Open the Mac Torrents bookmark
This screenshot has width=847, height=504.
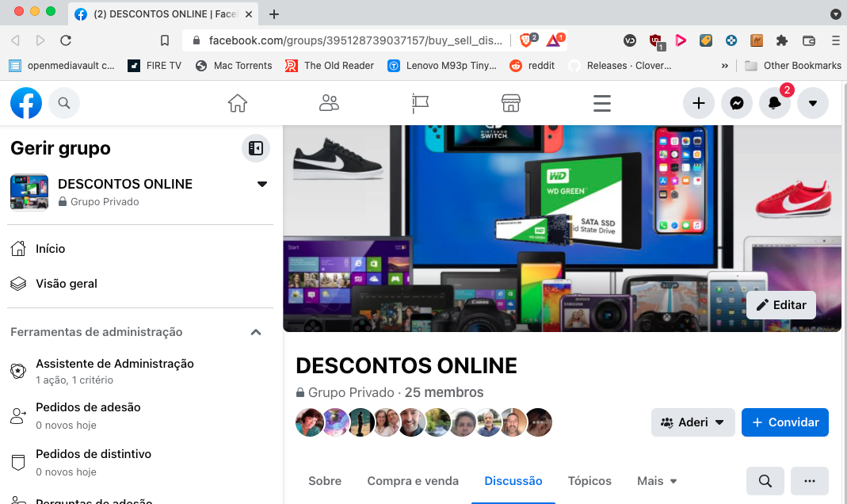(234, 65)
